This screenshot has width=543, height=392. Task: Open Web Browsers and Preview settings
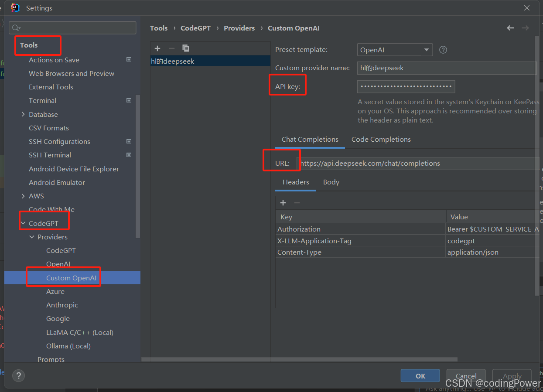[72, 73]
